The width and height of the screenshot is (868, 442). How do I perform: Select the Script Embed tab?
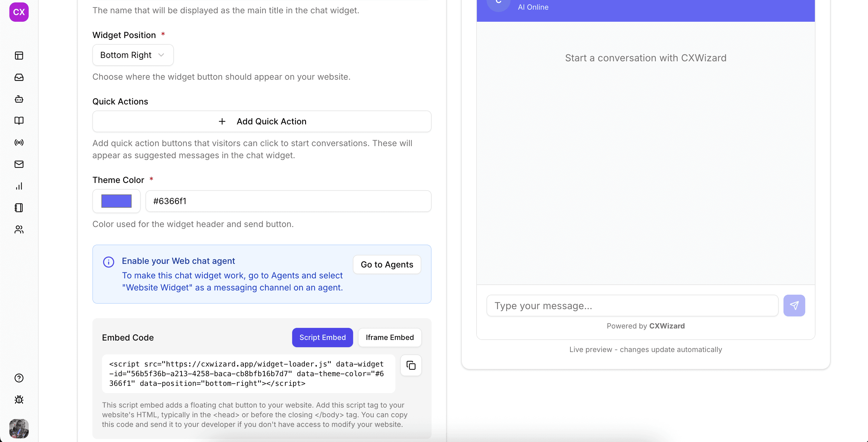click(322, 337)
